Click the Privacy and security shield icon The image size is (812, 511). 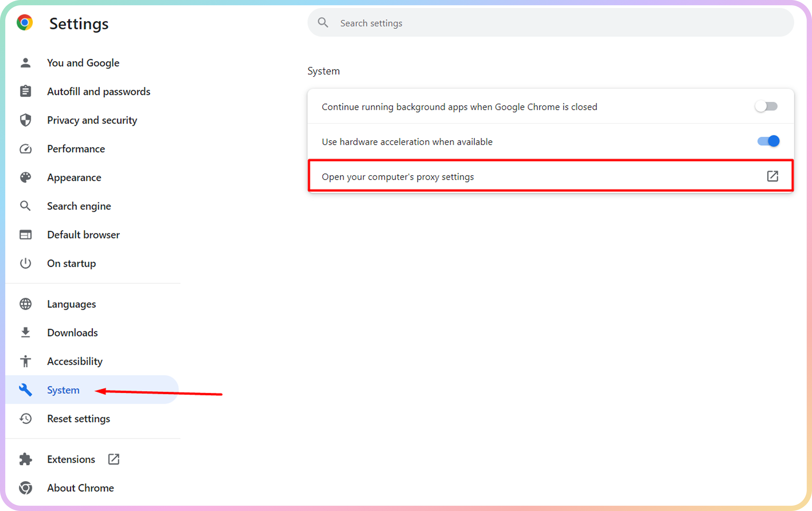(26, 120)
